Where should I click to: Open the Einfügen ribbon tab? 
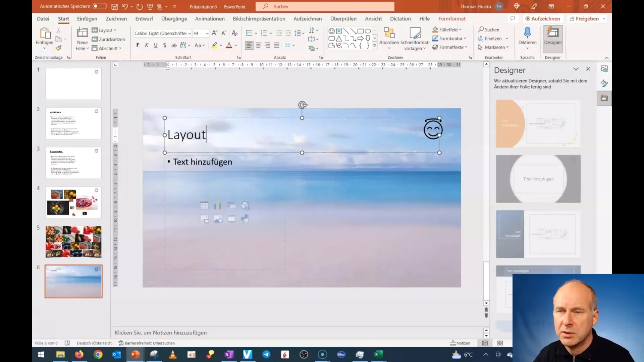pos(87,18)
